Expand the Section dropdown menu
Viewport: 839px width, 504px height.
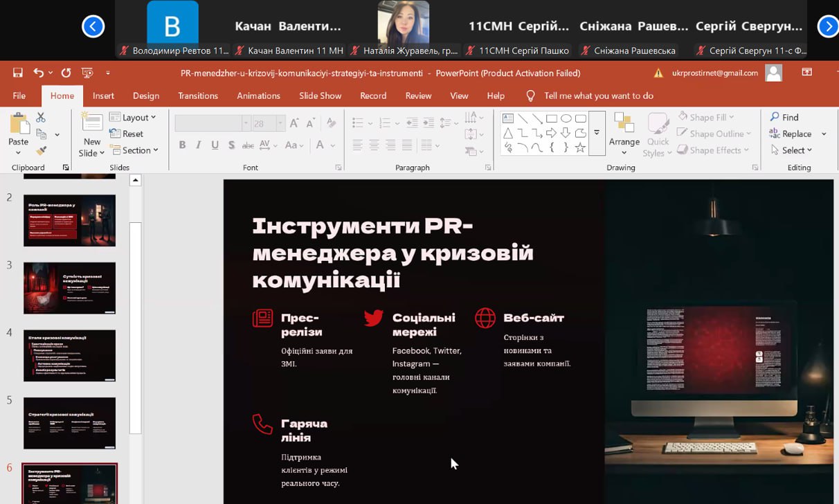click(x=135, y=150)
